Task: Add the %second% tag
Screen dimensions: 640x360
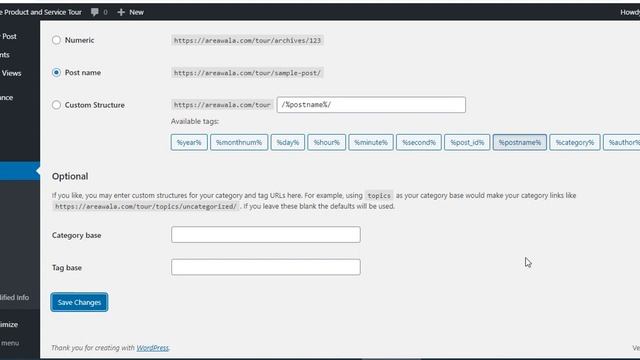Action: click(x=419, y=142)
